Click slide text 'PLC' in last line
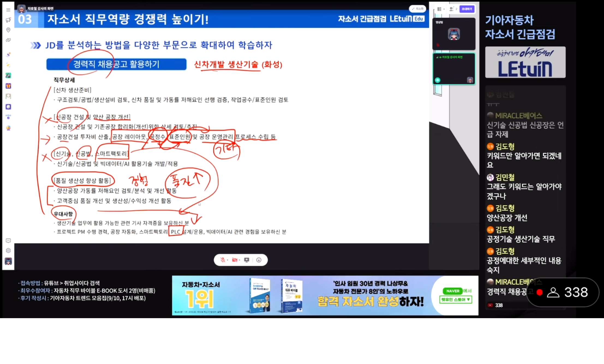This screenshot has height=364, width=604. [x=175, y=232]
